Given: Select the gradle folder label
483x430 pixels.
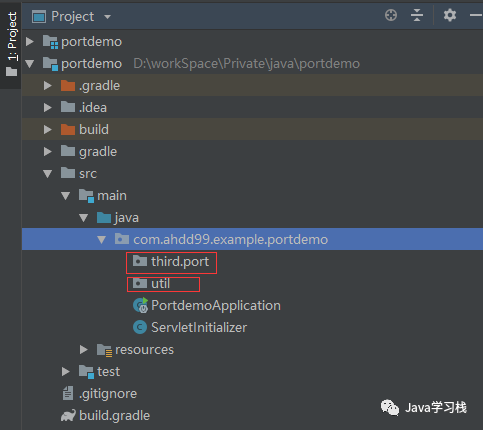Looking at the screenshot, I should pyautogui.click(x=98, y=152).
